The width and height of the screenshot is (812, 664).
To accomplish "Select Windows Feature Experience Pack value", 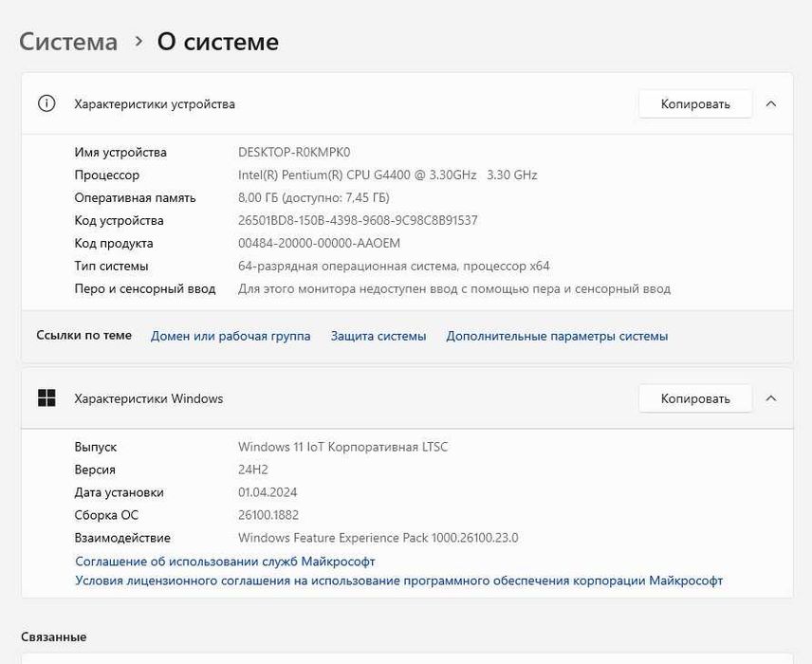I will click(x=378, y=538).
